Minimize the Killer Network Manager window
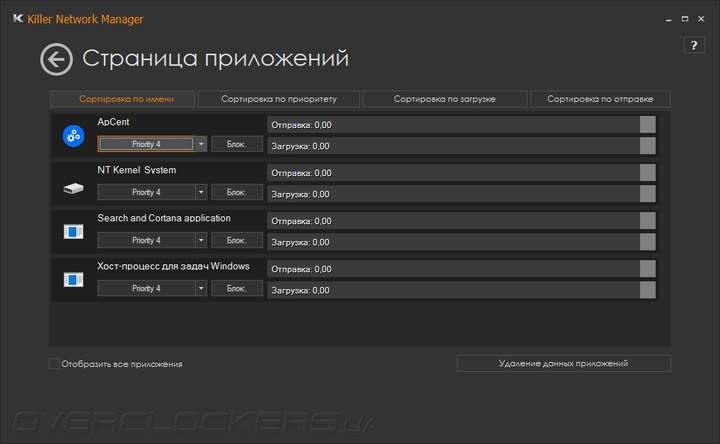The image size is (720, 444). [x=669, y=19]
